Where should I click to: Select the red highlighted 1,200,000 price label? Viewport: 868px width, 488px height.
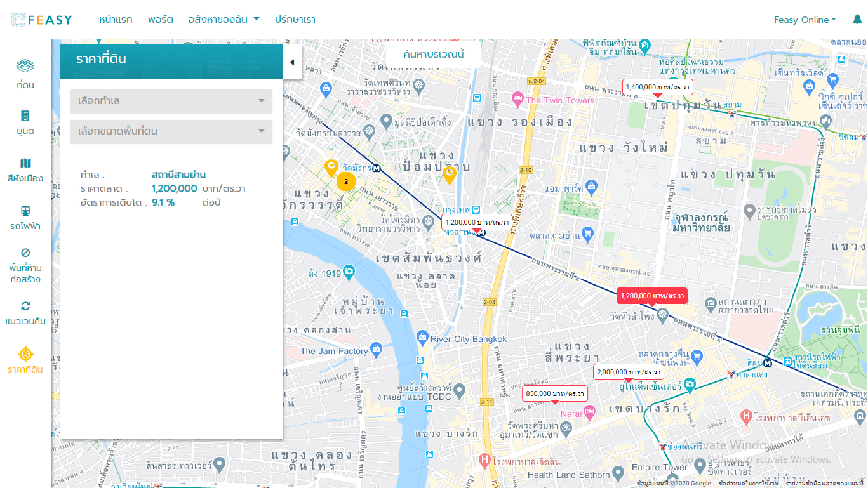point(652,296)
